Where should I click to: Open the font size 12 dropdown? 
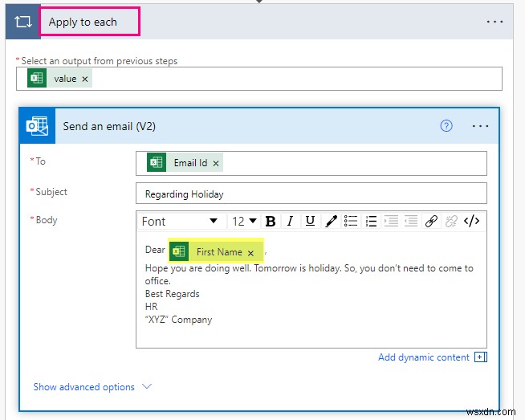(244, 222)
